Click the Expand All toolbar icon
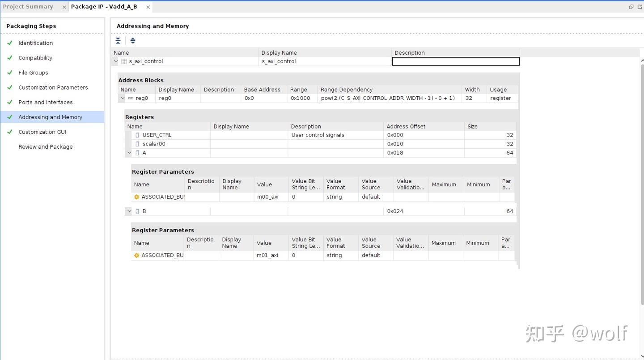644x360 pixels. 133,41
